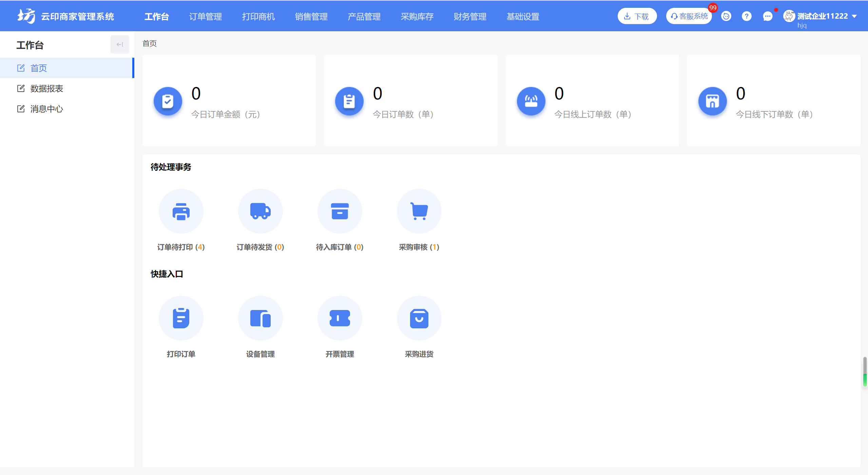
Task: Click the 采购进货 label
Action: tap(419, 354)
